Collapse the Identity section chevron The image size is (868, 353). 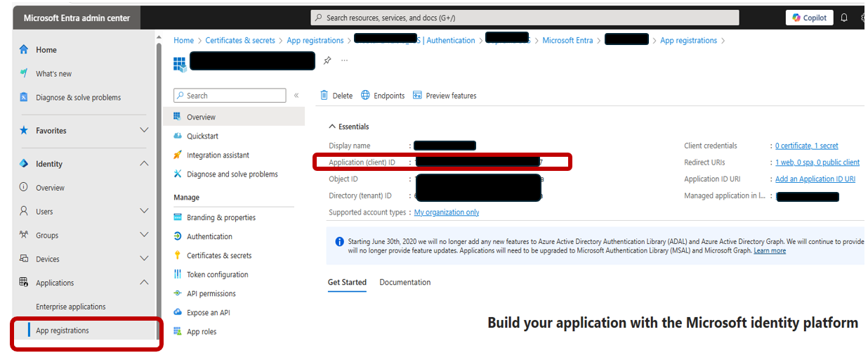144,164
